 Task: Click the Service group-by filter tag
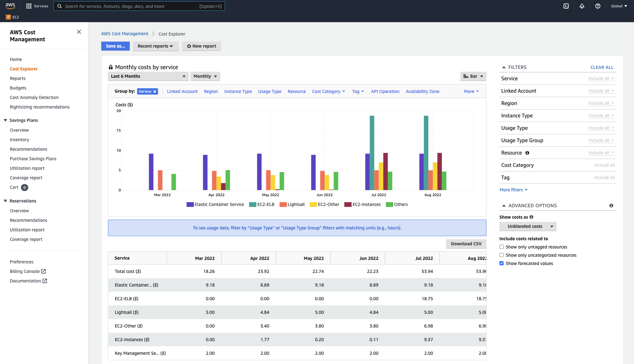pyautogui.click(x=147, y=91)
